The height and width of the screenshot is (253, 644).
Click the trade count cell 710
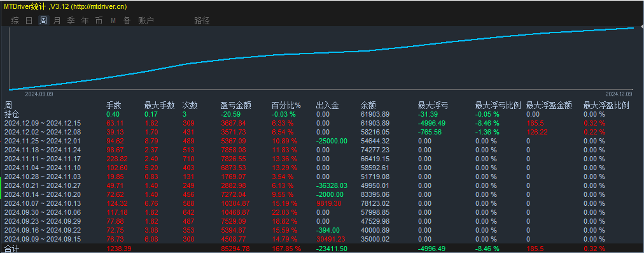coord(188,159)
